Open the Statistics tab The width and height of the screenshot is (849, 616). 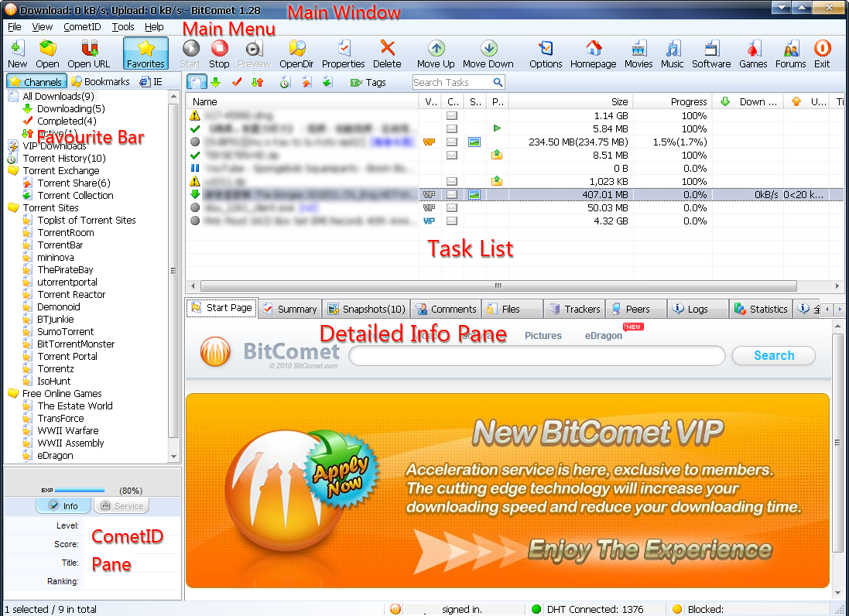tap(761, 310)
